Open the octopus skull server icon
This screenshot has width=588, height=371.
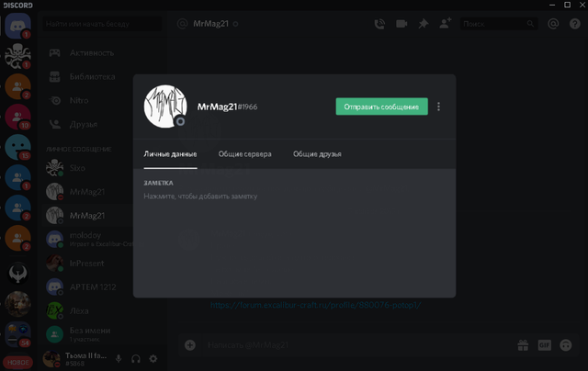pyautogui.click(x=17, y=56)
